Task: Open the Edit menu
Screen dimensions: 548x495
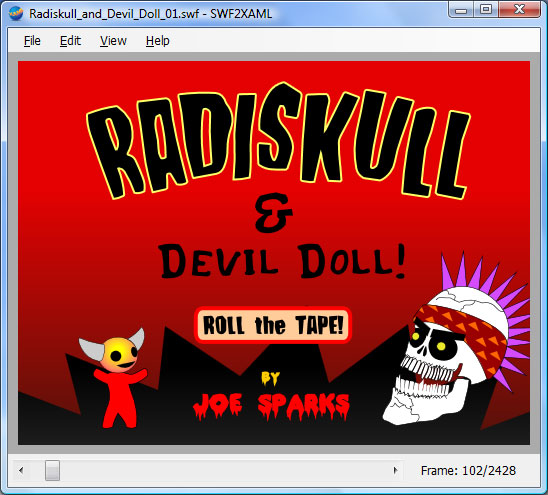Action: click(x=70, y=41)
